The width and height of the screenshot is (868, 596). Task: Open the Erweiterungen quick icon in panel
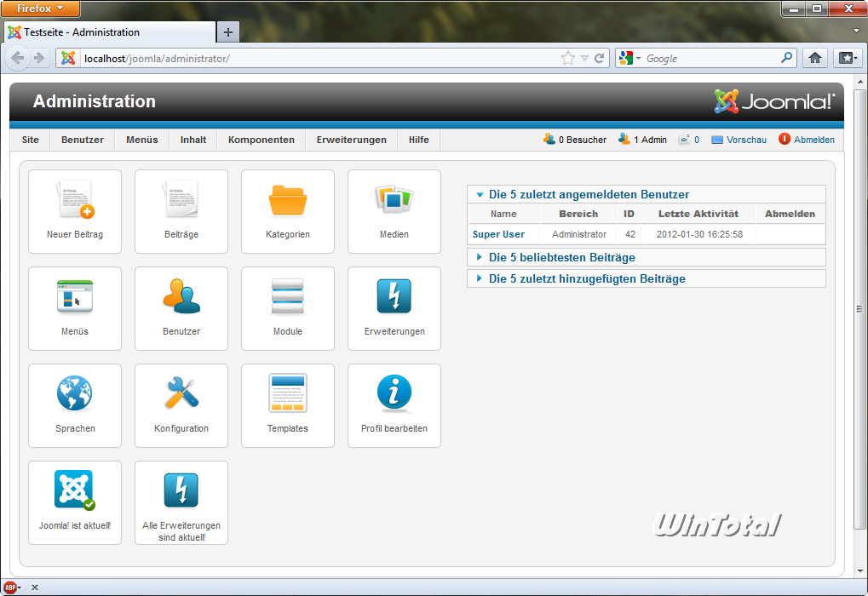tap(394, 308)
